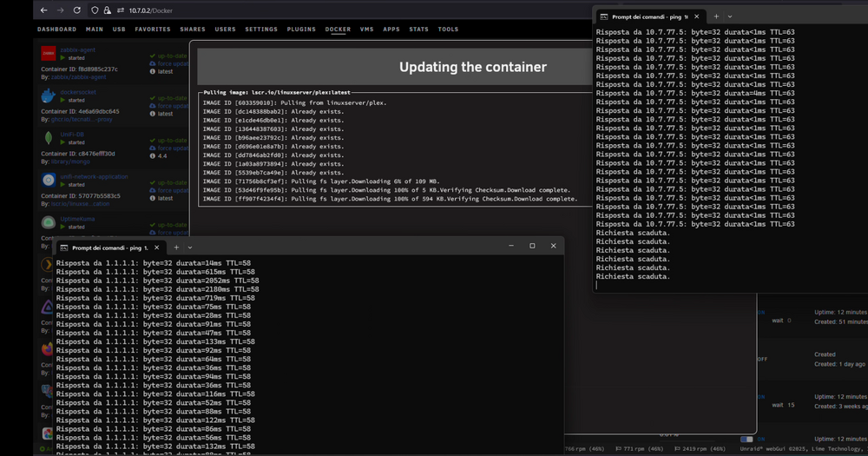Image resolution: width=868 pixels, height=456 pixels.
Task: Close the 10.7.77.5 ping terminal tab
Action: click(x=696, y=17)
